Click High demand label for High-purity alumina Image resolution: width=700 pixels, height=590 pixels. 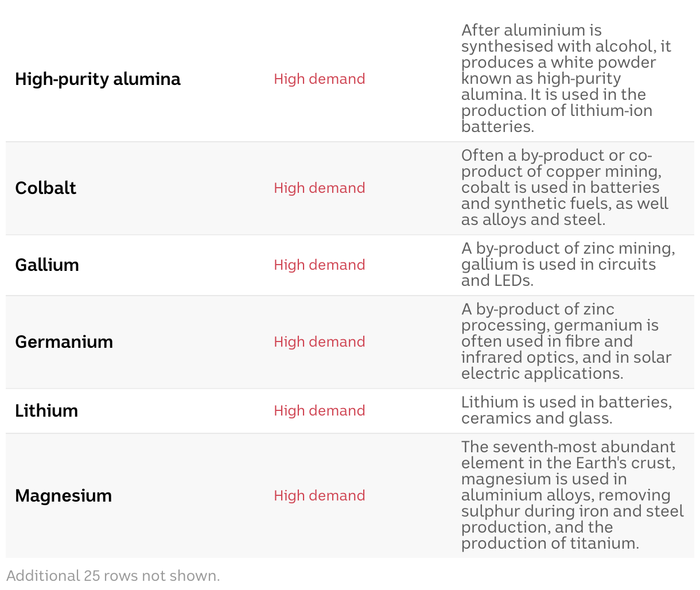click(319, 79)
